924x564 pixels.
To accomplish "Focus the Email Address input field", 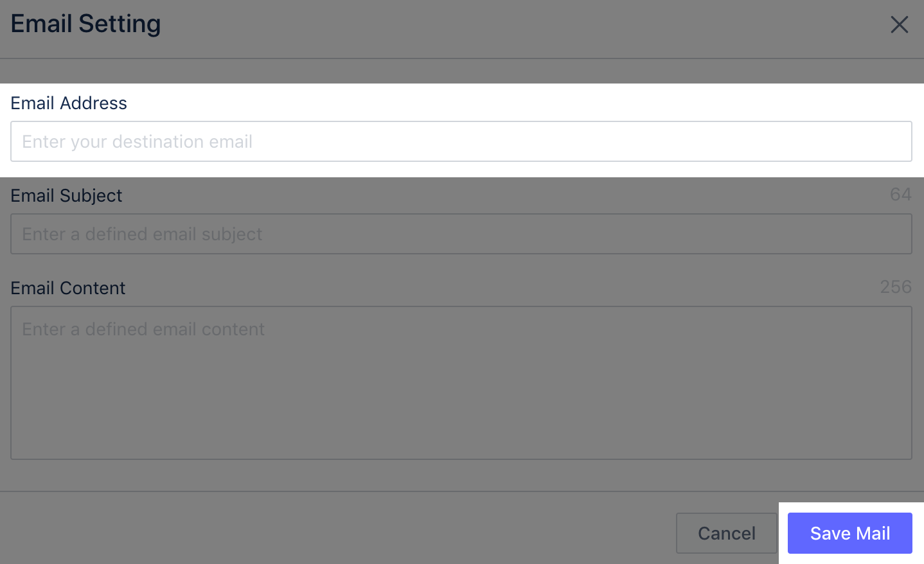I will click(461, 141).
